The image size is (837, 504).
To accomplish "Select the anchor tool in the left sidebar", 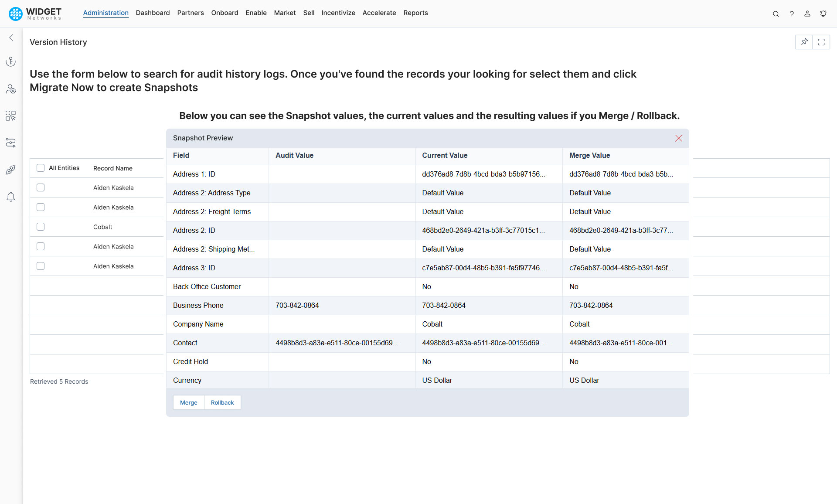I will click(x=10, y=61).
